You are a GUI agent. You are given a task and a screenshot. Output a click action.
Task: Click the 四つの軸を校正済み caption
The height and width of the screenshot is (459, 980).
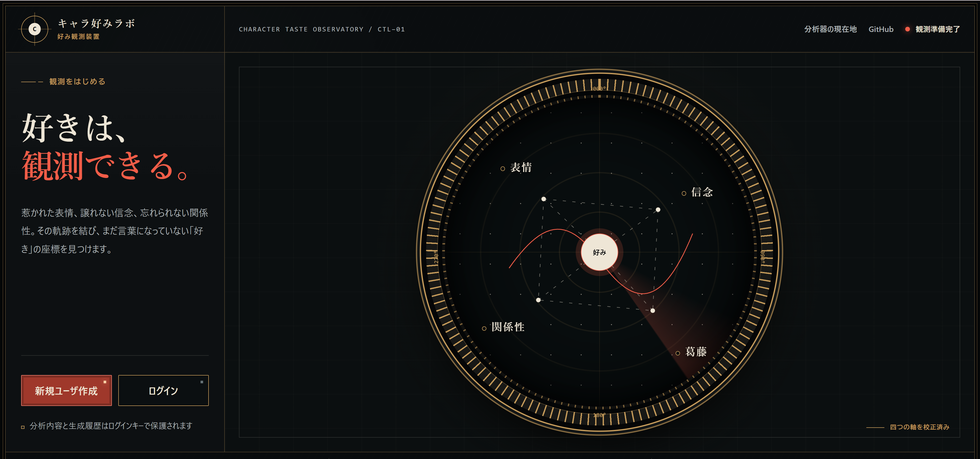pyautogui.click(x=919, y=427)
